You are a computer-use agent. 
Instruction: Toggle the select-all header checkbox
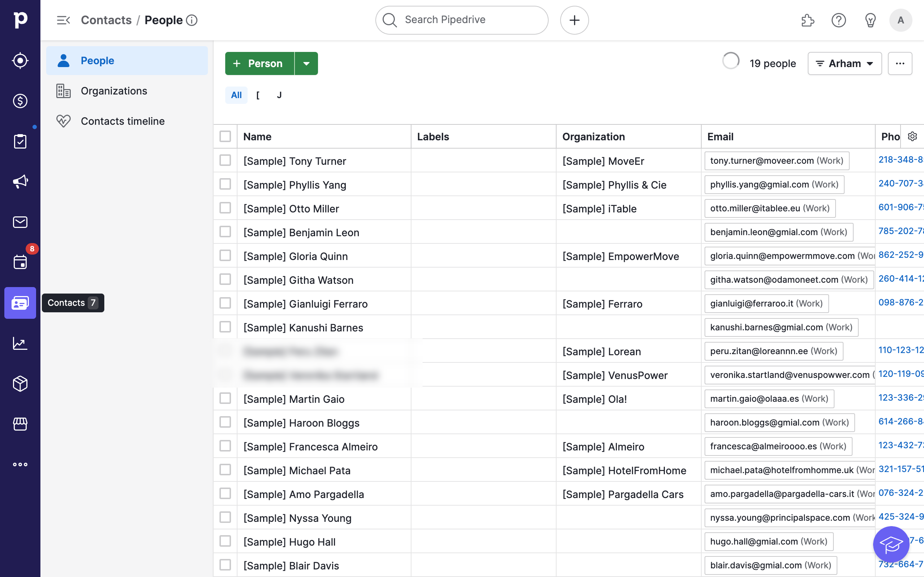225,136
